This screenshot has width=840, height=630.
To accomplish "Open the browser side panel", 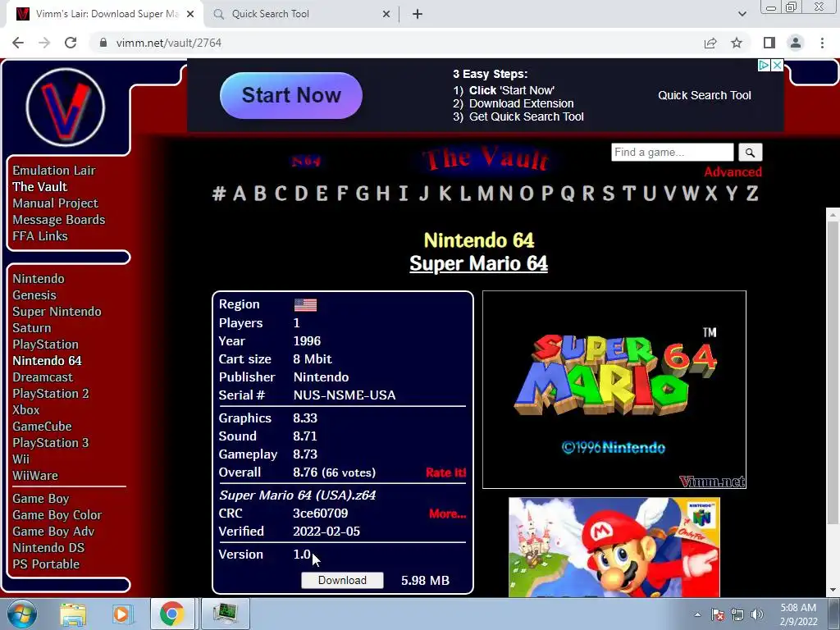I will pos(769,43).
